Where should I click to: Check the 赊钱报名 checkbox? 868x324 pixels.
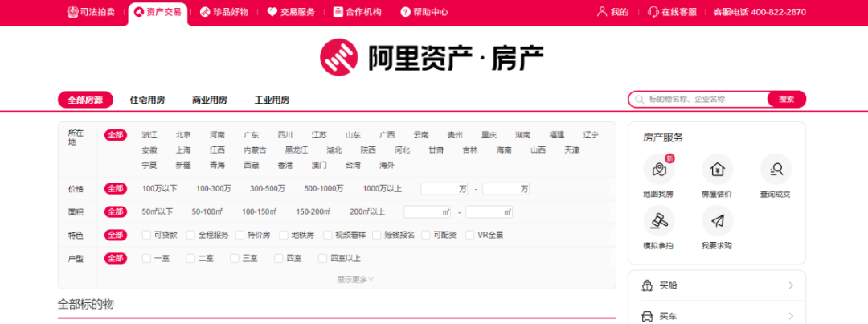coord(376,235)
